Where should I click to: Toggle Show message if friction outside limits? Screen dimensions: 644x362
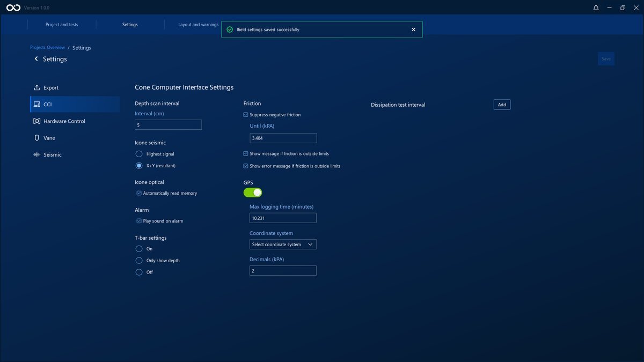[x=246, y=153]
